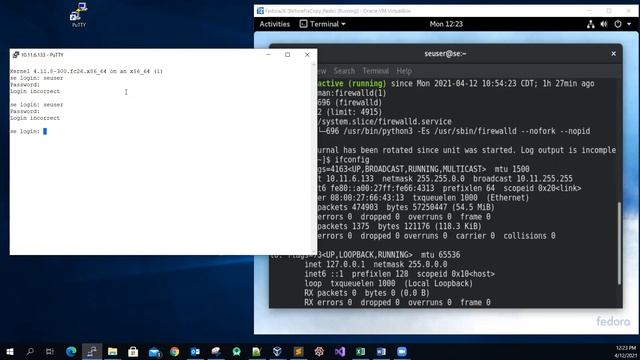Open Windows taskbar search
This screenshot has height=360, width=640.
click(30, 351)
